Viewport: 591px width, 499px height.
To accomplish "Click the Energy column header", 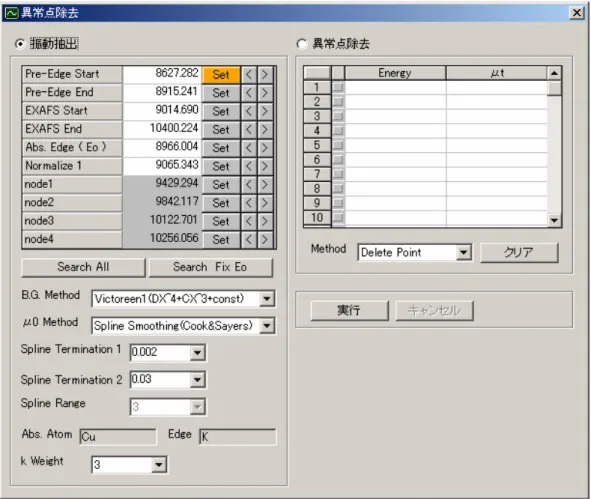I will click(395, 73).
